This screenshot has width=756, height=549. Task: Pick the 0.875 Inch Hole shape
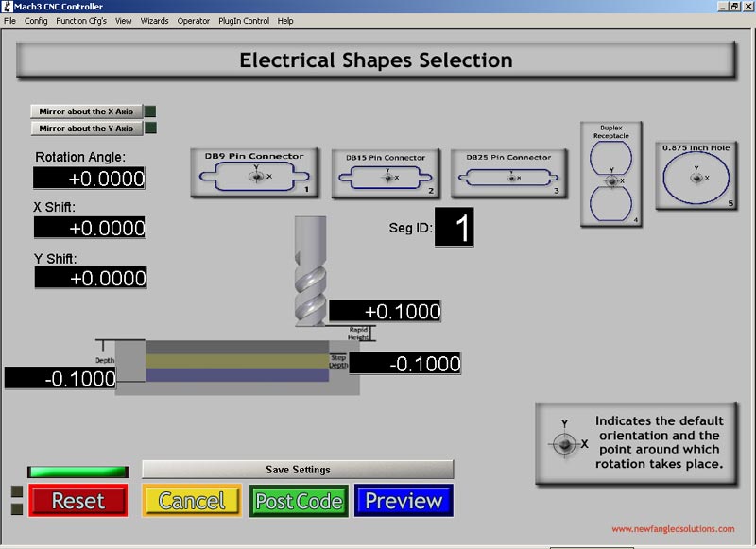pos(696,176)
